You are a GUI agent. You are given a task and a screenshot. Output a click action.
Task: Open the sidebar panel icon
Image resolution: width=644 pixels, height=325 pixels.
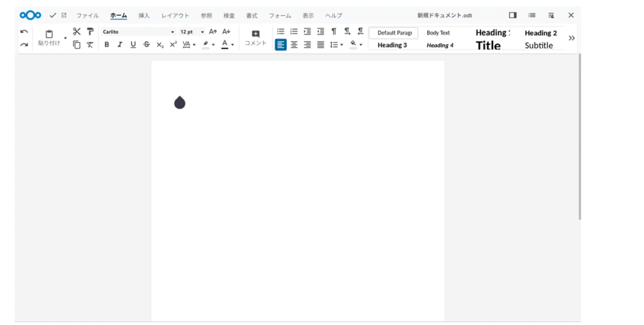pyautogui.click(x=513, y=15)
